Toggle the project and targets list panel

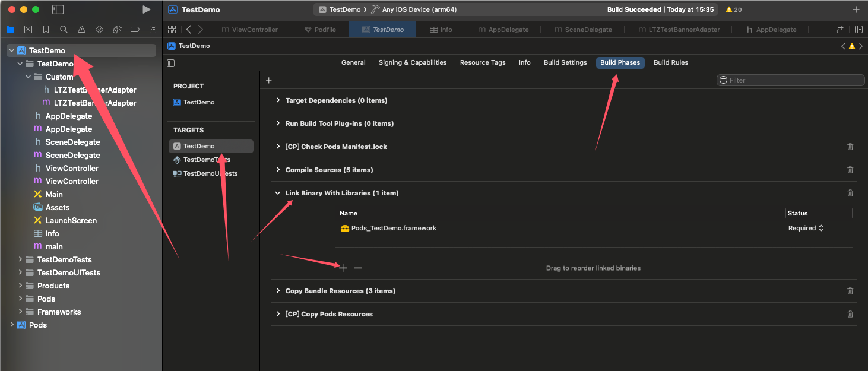point(171,63)
